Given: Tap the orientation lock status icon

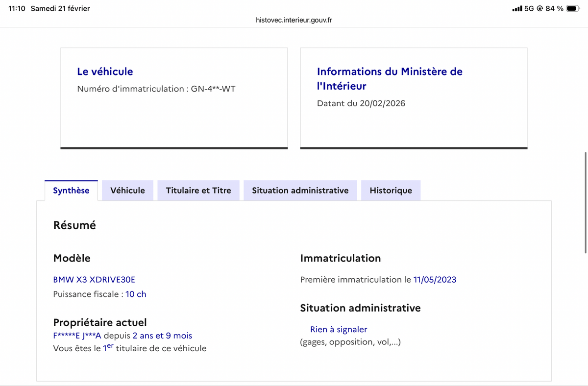Looking at the screenshot, I should click(x=539, y=9).
